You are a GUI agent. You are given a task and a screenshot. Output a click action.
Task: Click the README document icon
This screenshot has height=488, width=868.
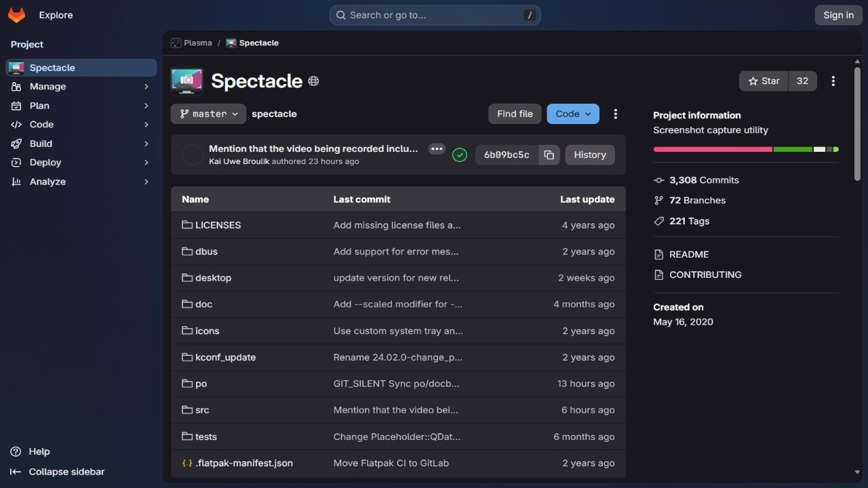point(658,255)
